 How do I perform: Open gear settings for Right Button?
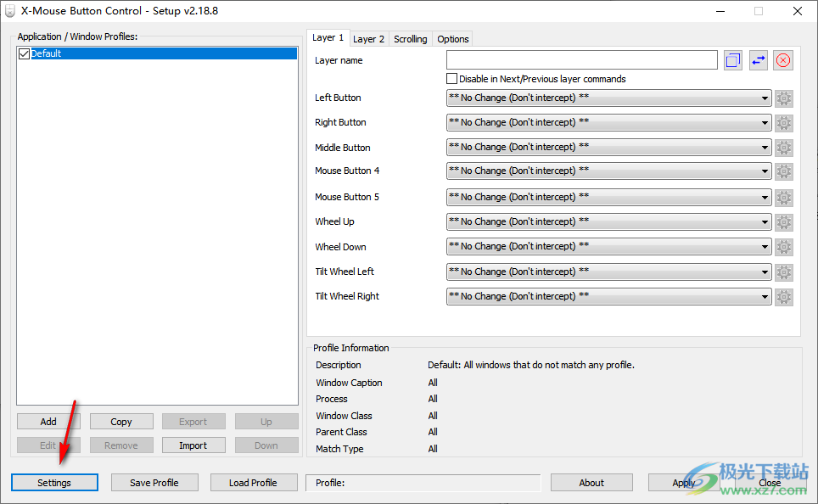pos(783,123)
